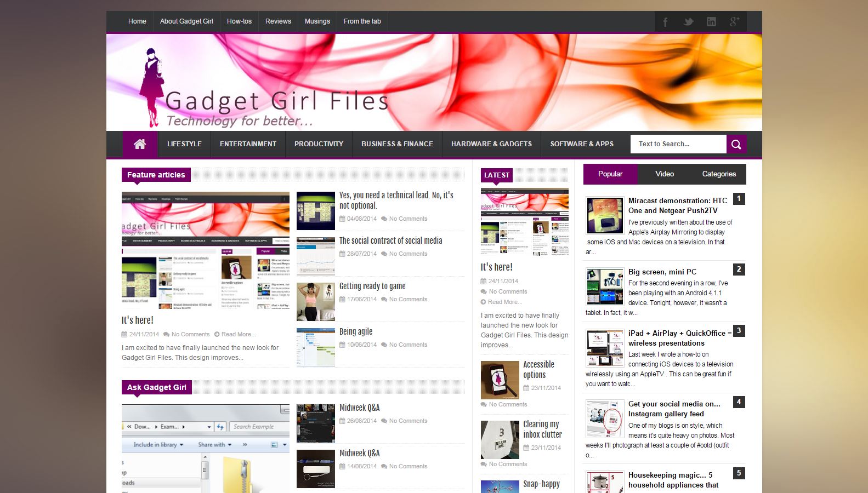Open From the lab menu item
Viewport: 868px width, 493px height.
point(362,21)
